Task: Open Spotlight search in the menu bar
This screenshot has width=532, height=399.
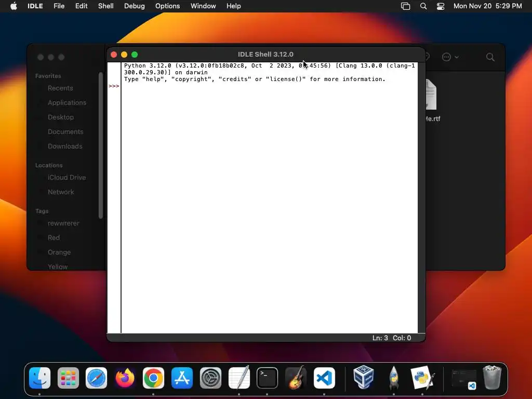Action: (x=423, y=6)
